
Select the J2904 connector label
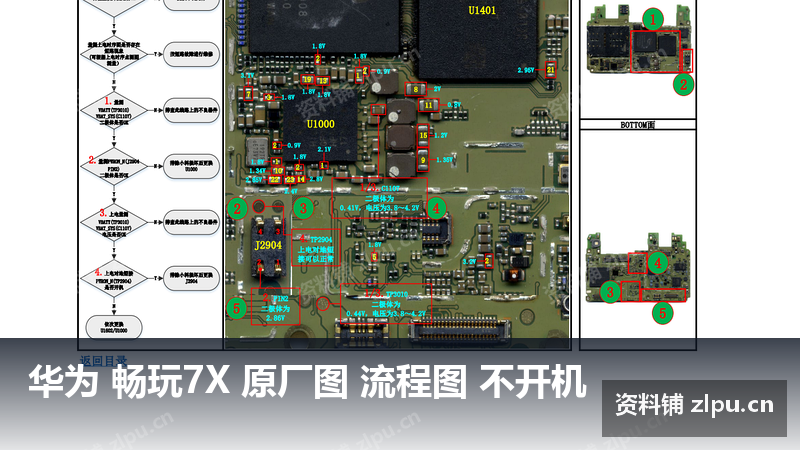coord(268,245)
